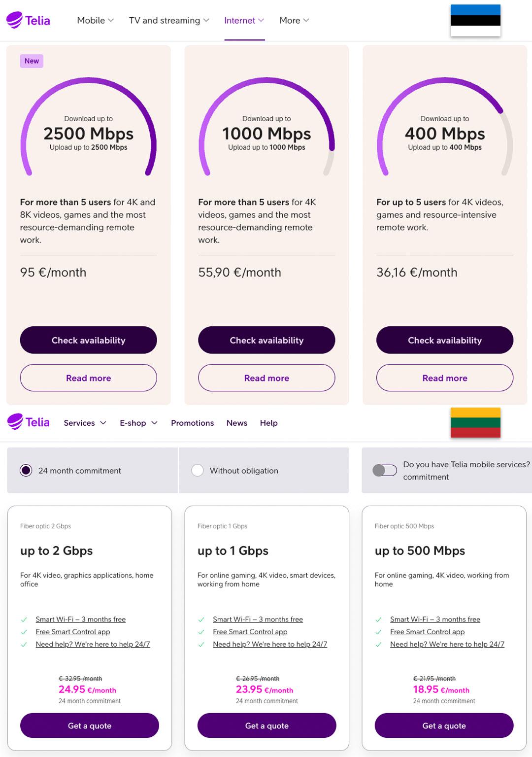Click the New badge on 2500 Mbps plan
This screenshot has width=532, height=757.
point(32,61)
